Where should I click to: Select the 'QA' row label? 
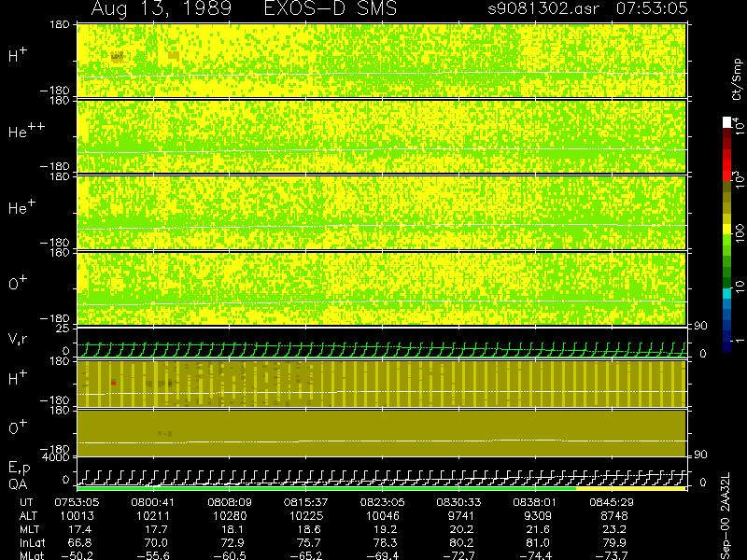tap(18, 484)
